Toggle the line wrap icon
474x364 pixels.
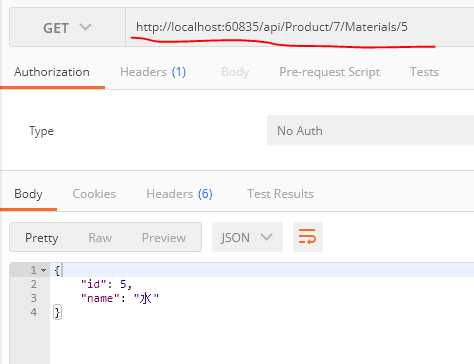coord(308,237)
